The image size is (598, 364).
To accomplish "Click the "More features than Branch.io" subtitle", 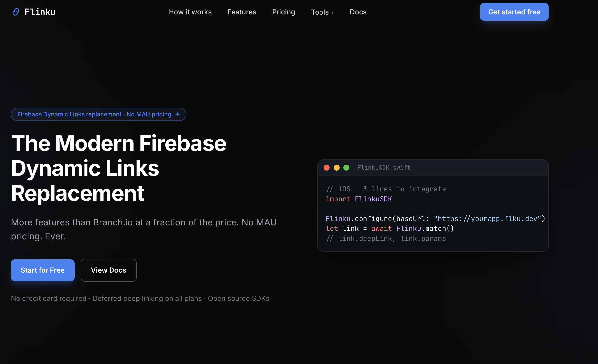I will [x=144, y=229].
